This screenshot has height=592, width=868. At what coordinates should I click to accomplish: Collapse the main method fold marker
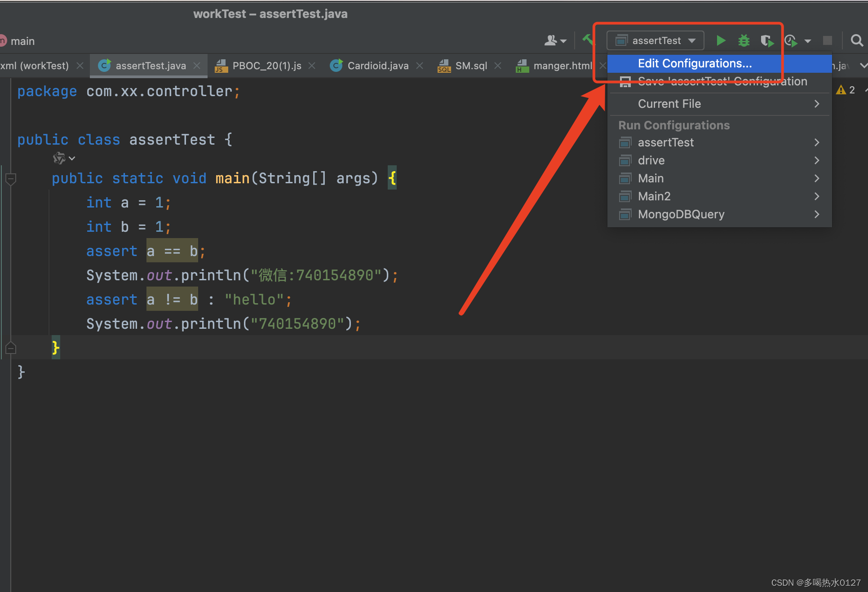pos(11,179)
